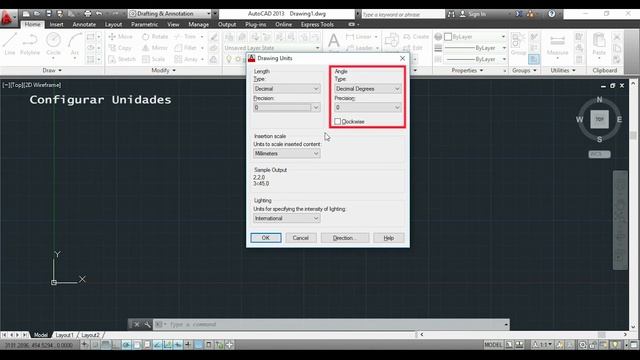Viewport: 640px width, 360px height.
Task: Open the Lighting units International dropdown
Action: point(287,218)
